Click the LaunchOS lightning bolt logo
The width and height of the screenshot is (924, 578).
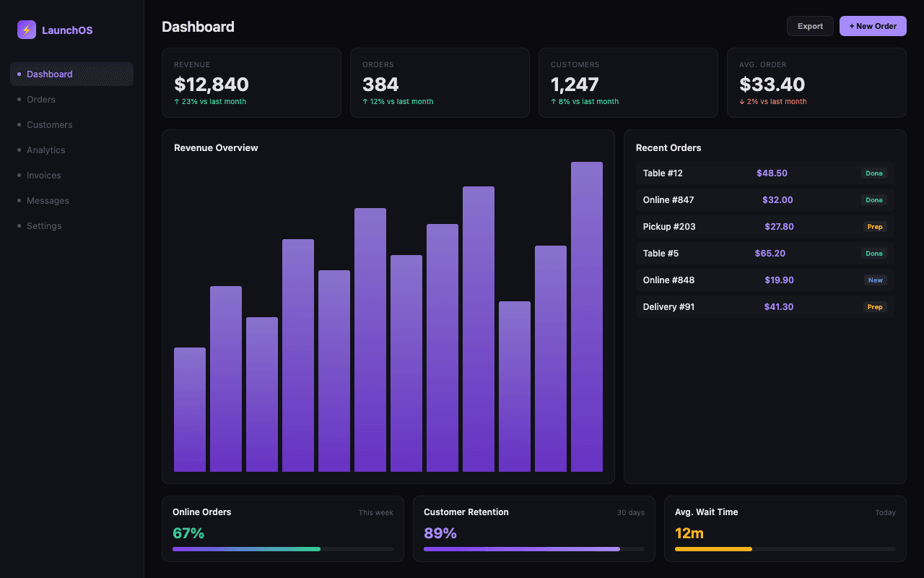tap(26, 30)
